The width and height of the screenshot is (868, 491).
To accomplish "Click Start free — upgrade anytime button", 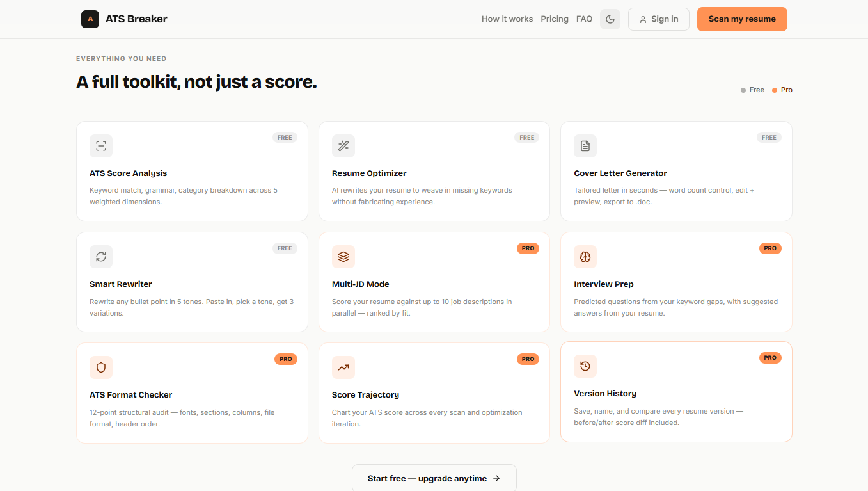I will tap(434, 478).
